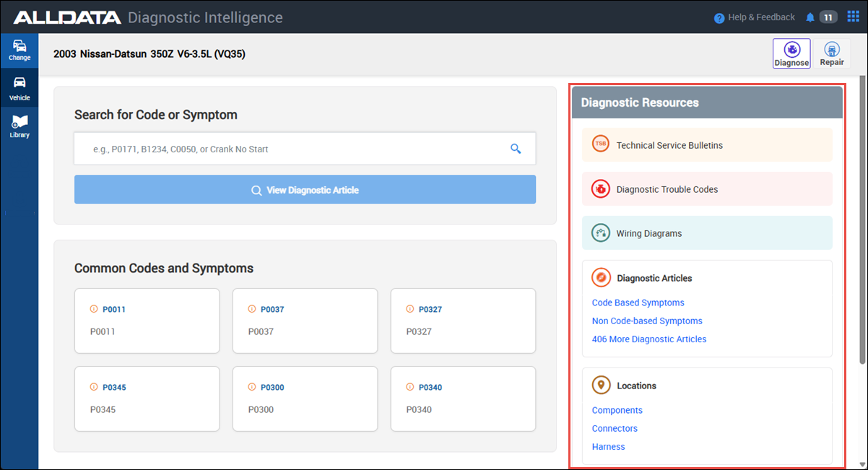The height and width of the screenshot is (470, 868).
Task: Click the Help & Feedback link
Action: (x=761, y=17)
